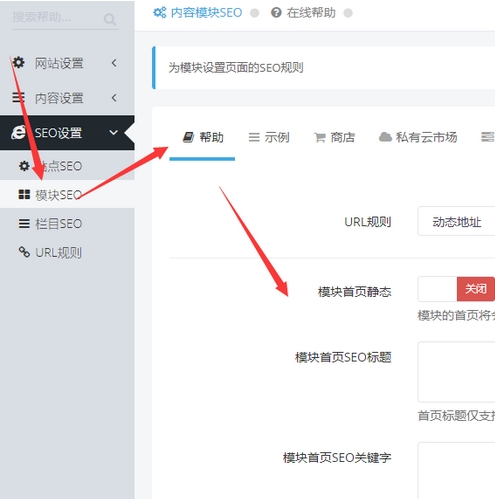Toggle the 模块首页静态 switch showing 关闭
The image size is (495, 499).
coord(456,289)
